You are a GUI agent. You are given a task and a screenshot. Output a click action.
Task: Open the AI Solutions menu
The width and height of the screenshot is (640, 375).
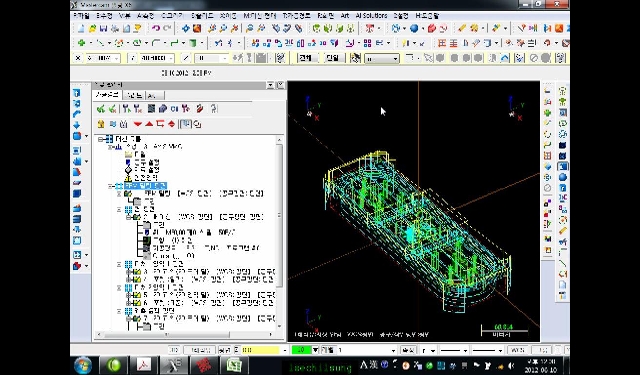click(371, 16)
